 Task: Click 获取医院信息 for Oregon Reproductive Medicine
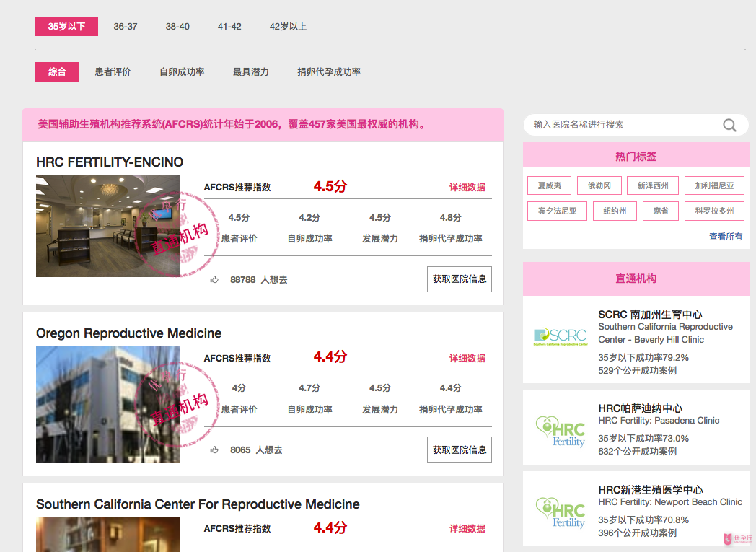tap(460, 450)
